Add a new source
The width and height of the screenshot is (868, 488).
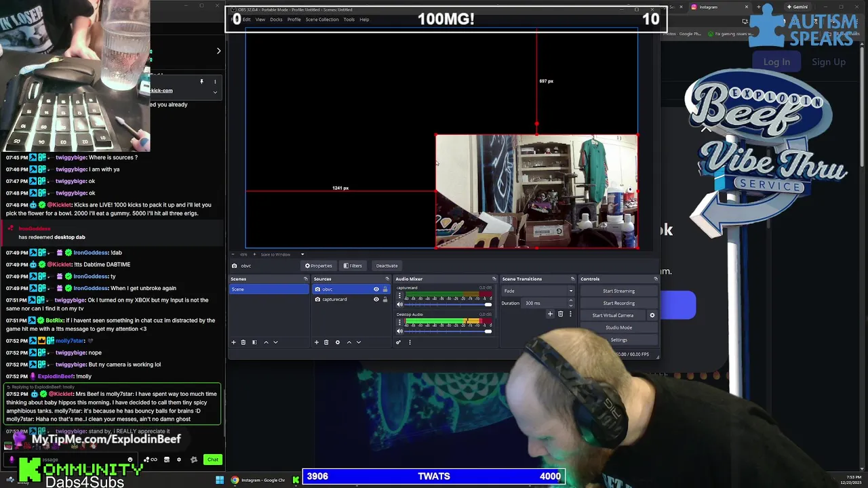(316, 342)
